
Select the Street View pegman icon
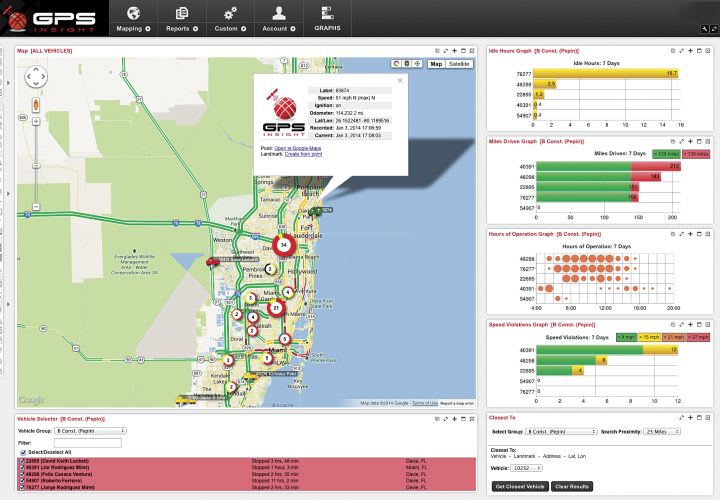coord(36,105)
